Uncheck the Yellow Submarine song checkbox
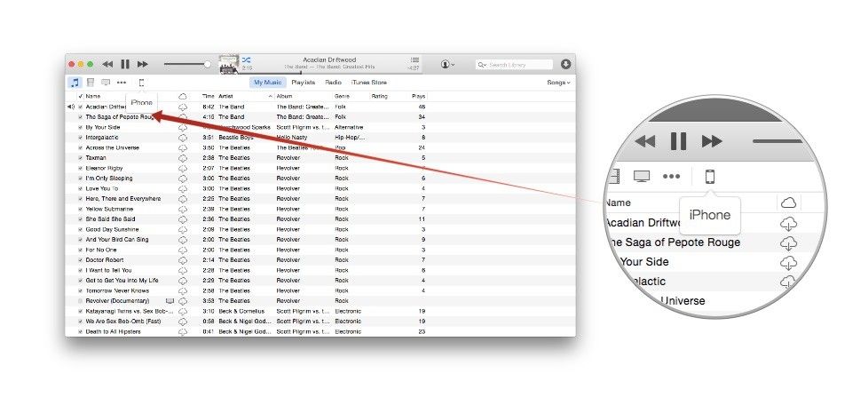 81,209
